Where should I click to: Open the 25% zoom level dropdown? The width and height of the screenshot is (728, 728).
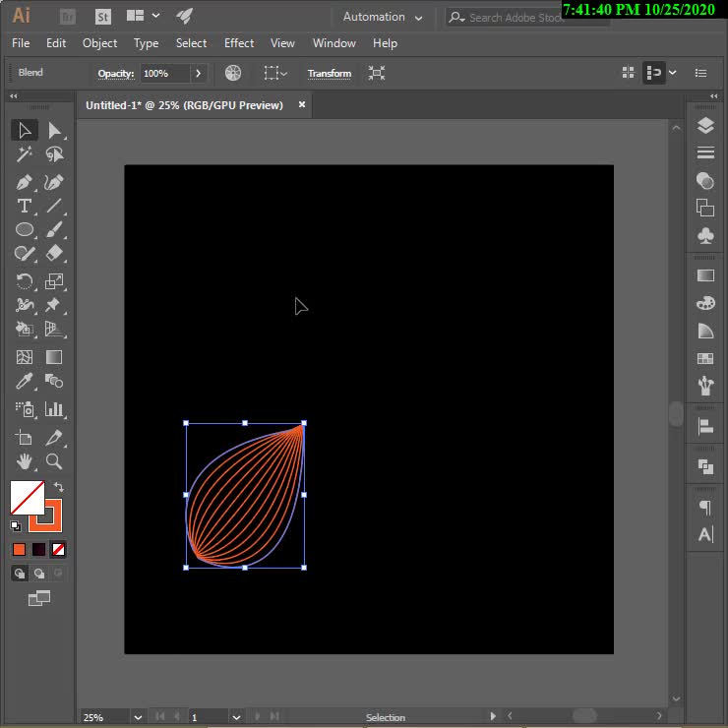pyautogui.click(x=137, y=717)
